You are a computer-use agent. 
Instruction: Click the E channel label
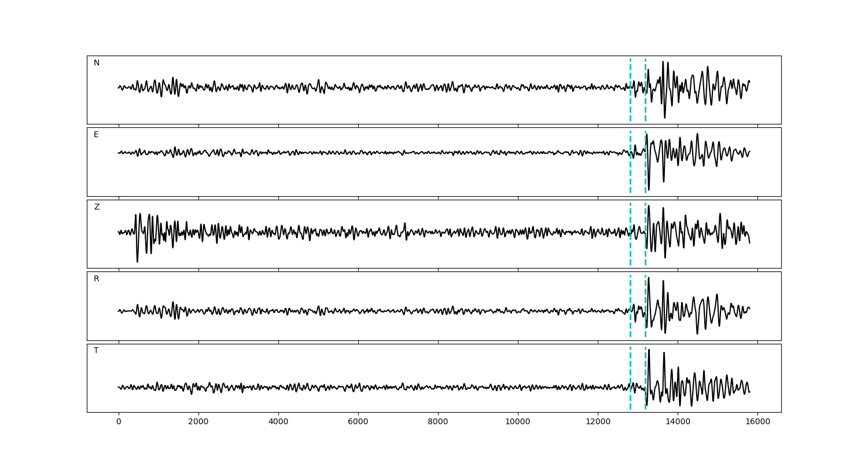tap(96, 135)
